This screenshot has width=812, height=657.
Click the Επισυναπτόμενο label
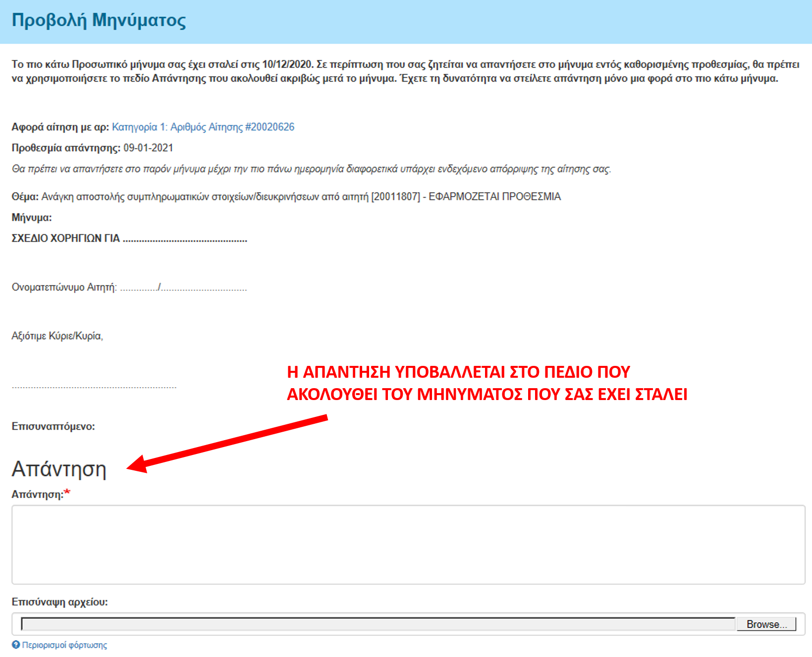pyautogui.click(x=53, y=426)
